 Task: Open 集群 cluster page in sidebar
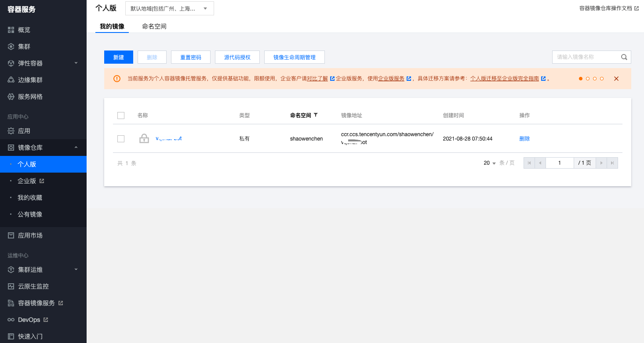pyautogui.click(x=24, y=47)
